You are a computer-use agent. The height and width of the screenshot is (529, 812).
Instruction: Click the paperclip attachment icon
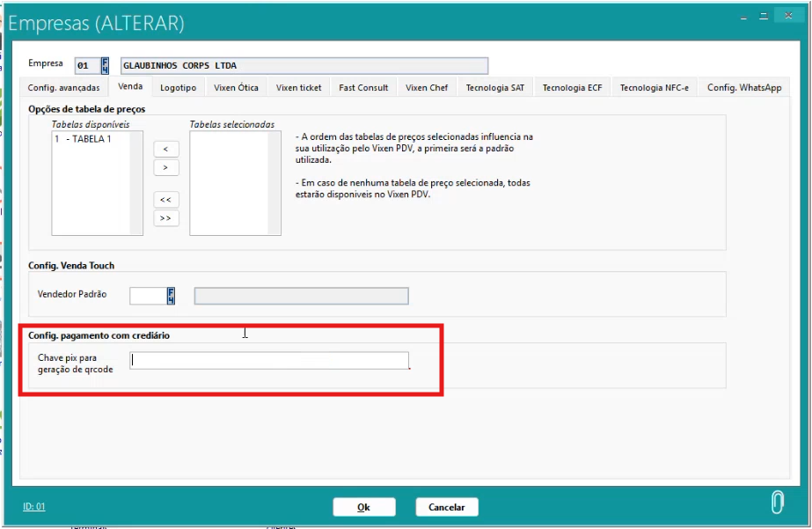777,502
